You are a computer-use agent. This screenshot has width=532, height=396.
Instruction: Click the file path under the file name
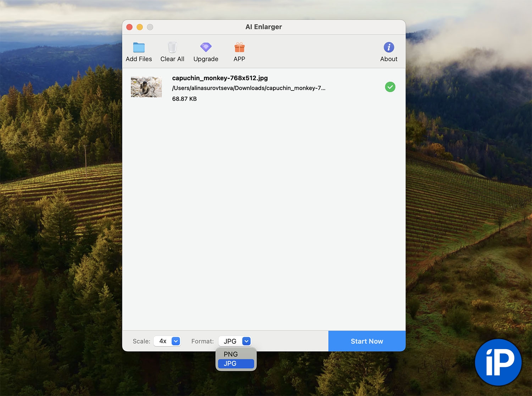[x=249, y=88]
